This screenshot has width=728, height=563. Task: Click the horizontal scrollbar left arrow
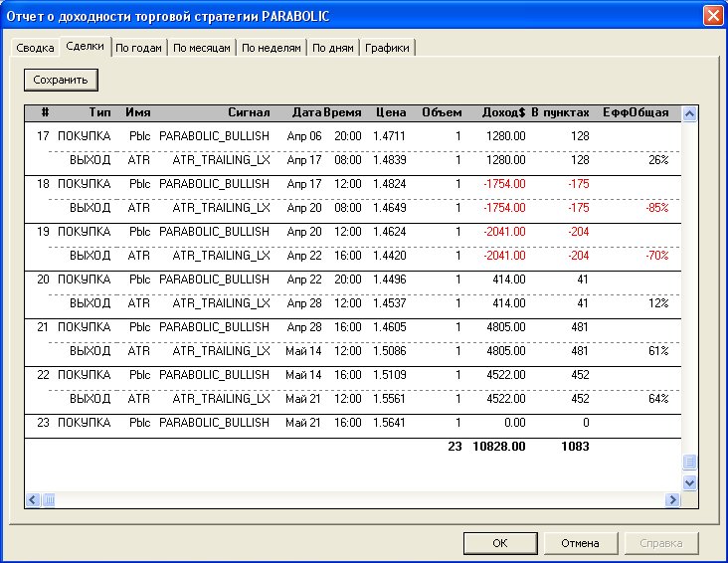tap(33, 499)
